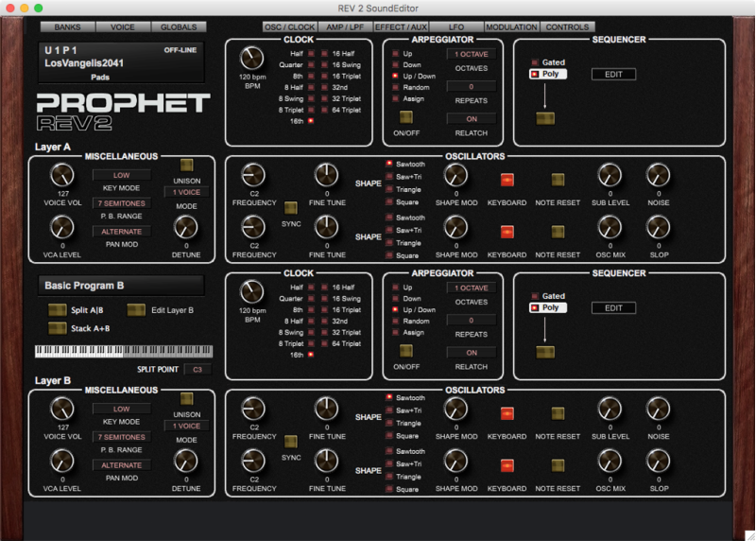The image size is (756, 541).
Task: Click the Stack A+B button
Action: point(58,328)
